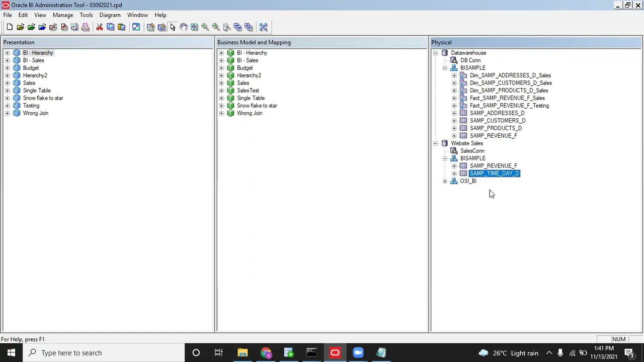
Task: Open the Tools menu
Action: point(86,15)
